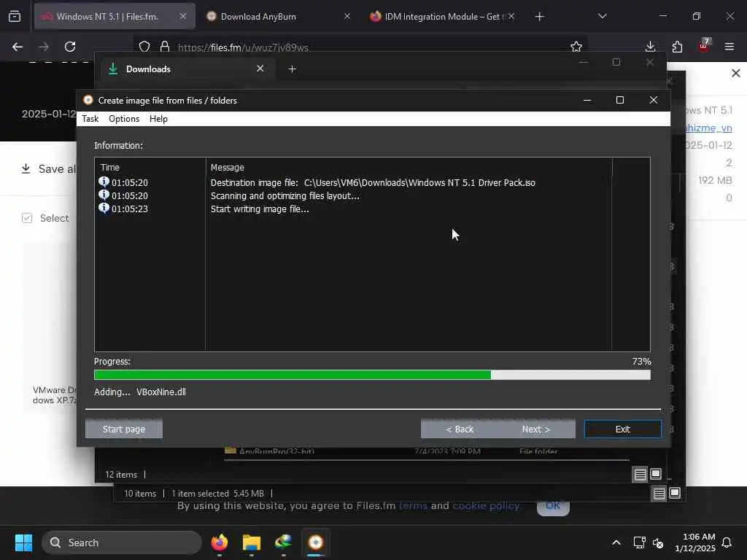
Task: Show hidden system tray icons
Action: click(x=616, y=542)
